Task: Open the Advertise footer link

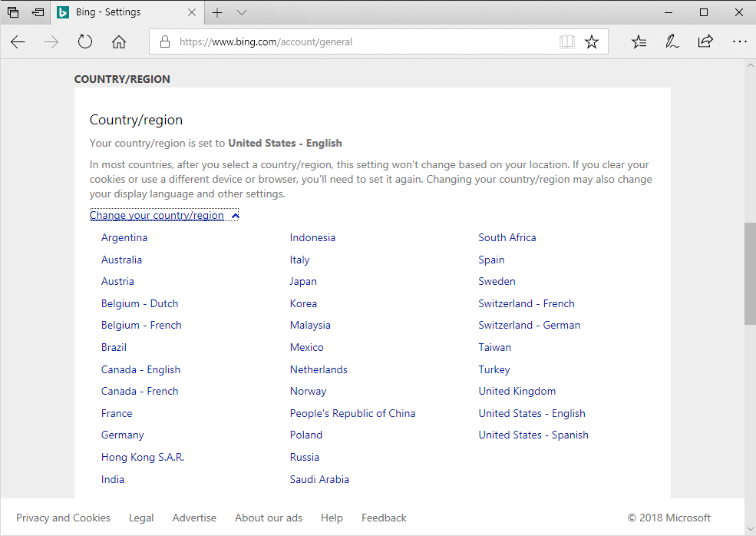Action: point(194,518)
